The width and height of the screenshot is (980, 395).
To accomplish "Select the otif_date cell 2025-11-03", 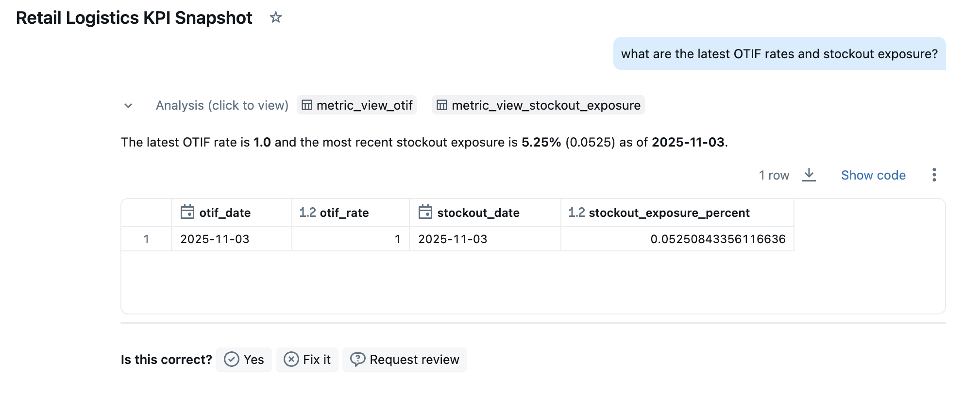I will [x=215, y=239].
